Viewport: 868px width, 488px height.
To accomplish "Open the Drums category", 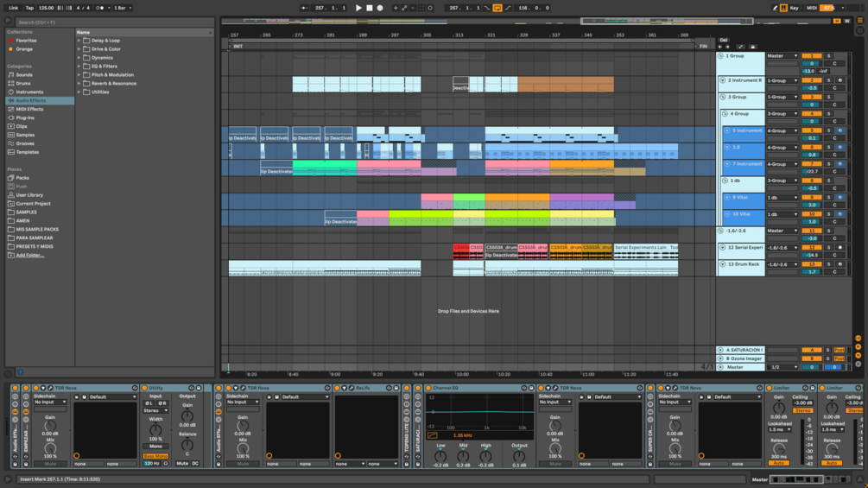I will 23,83.
